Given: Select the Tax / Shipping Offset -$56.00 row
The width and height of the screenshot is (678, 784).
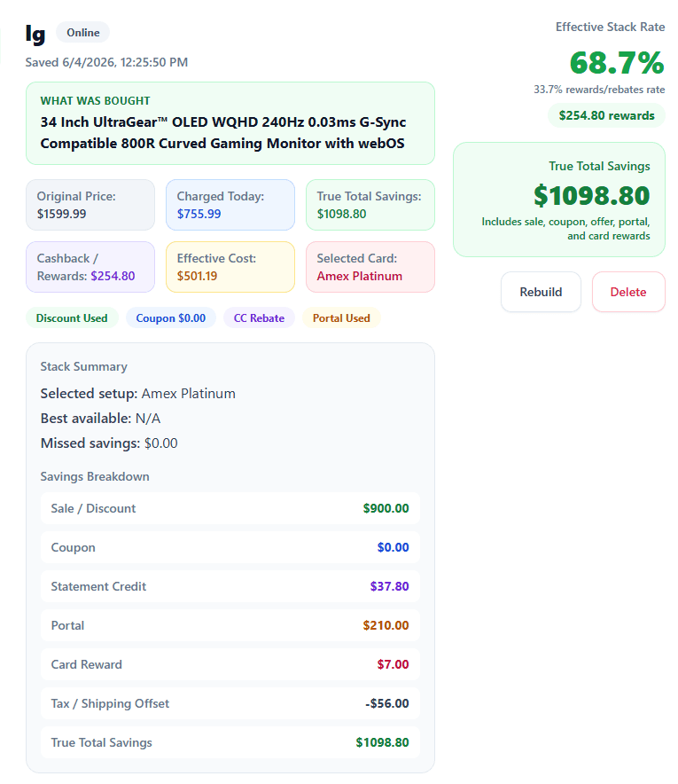Looking at the screenshot, I should pos(230,703).
